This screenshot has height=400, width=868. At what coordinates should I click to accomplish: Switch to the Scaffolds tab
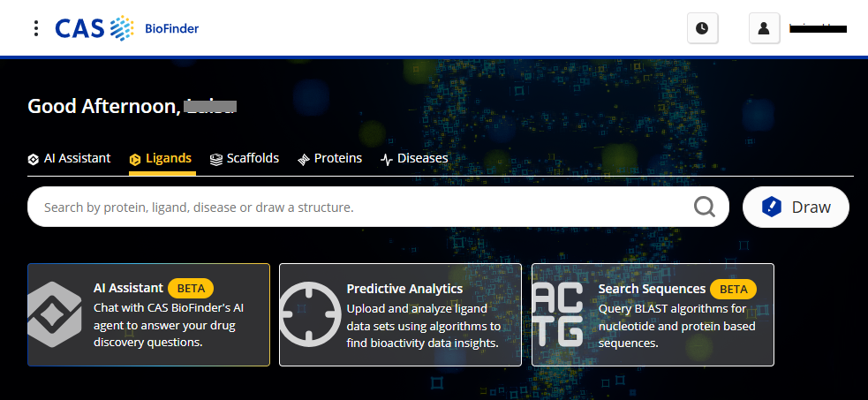[x=245, y=159]
